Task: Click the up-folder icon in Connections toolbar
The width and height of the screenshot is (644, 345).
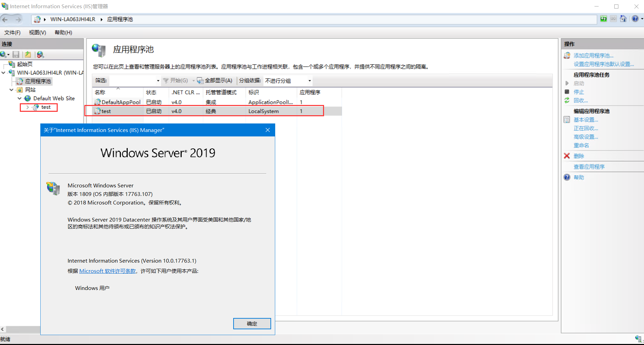Action: [28, 54]
